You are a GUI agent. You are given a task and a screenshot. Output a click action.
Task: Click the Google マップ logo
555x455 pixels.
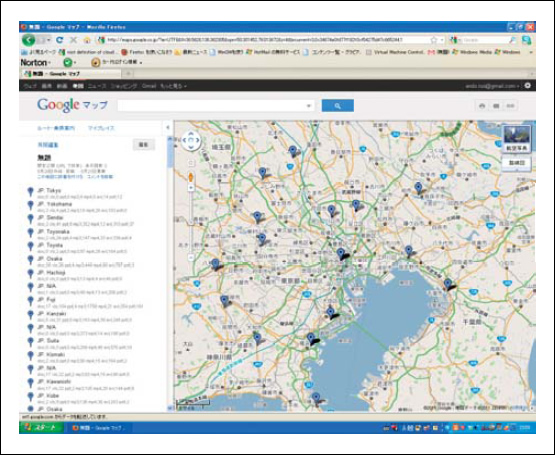(72, 105)
